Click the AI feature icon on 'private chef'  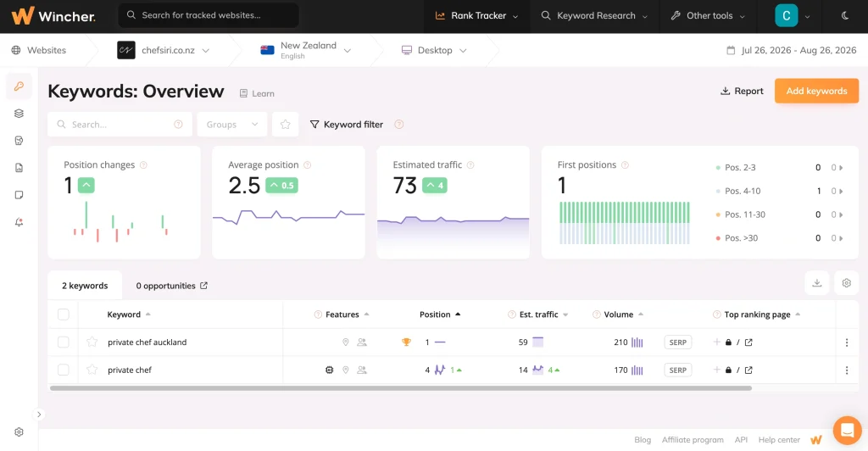[x=330, y=370]
